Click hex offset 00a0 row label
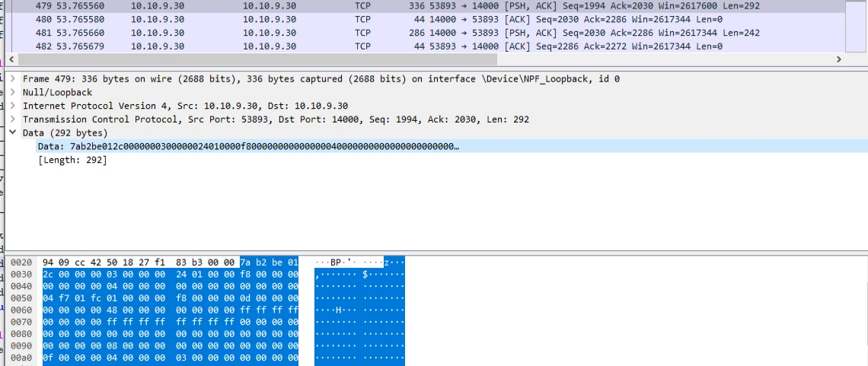The image size is (868, 366). coord(21,358)
